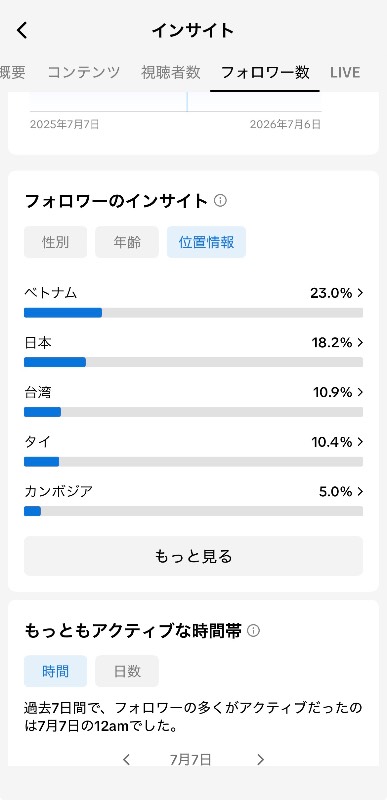Switch to the コンテンツ tab

(84, 72)
